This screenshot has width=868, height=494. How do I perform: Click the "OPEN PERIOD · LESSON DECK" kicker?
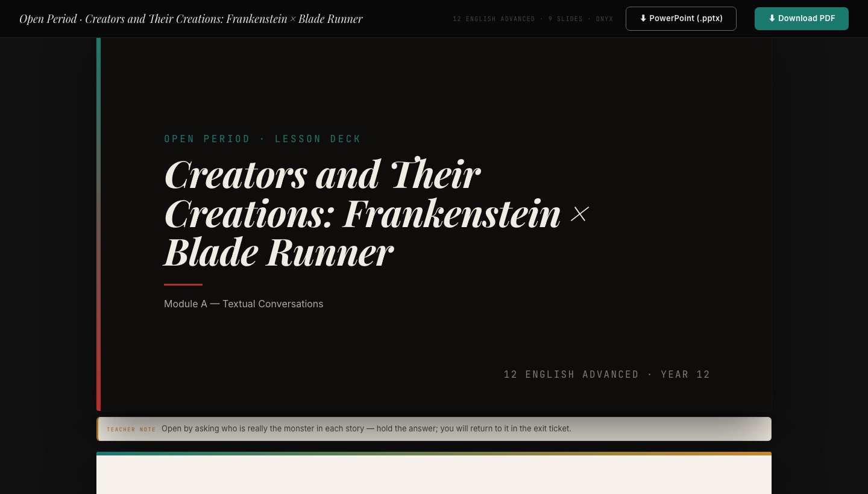[x=263, y=139]
